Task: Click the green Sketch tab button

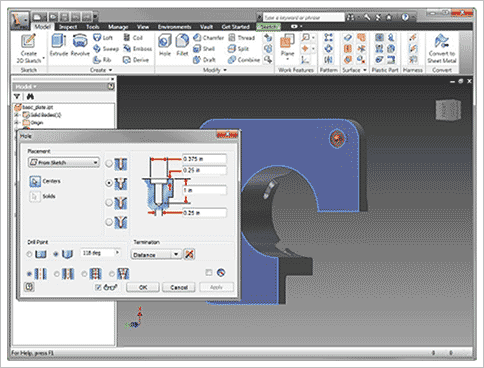Action: [268, 27]
